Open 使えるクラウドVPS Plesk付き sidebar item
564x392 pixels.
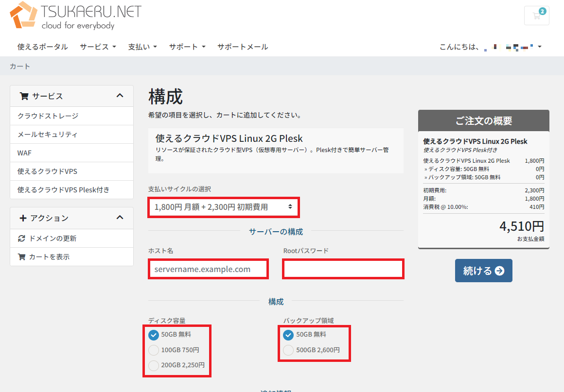pos(71,190)
